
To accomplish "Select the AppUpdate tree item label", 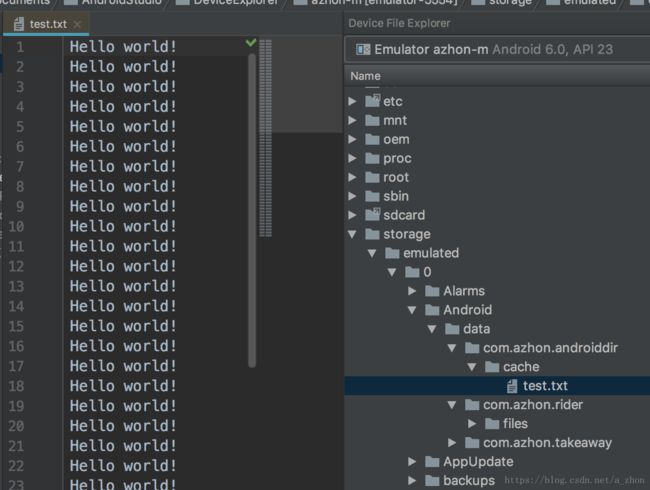I will pyautogui.click(x=478, y=462).
